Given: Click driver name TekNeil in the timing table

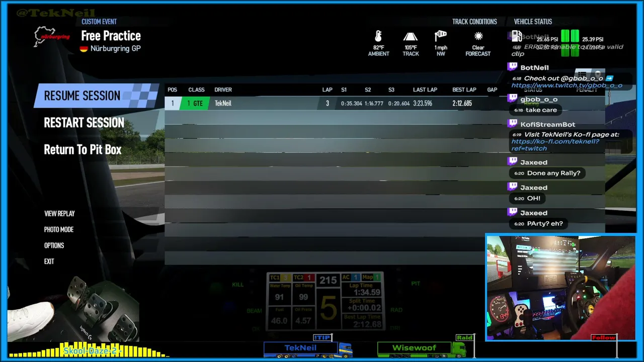Looking at the screenshot, I should [223, 104].
